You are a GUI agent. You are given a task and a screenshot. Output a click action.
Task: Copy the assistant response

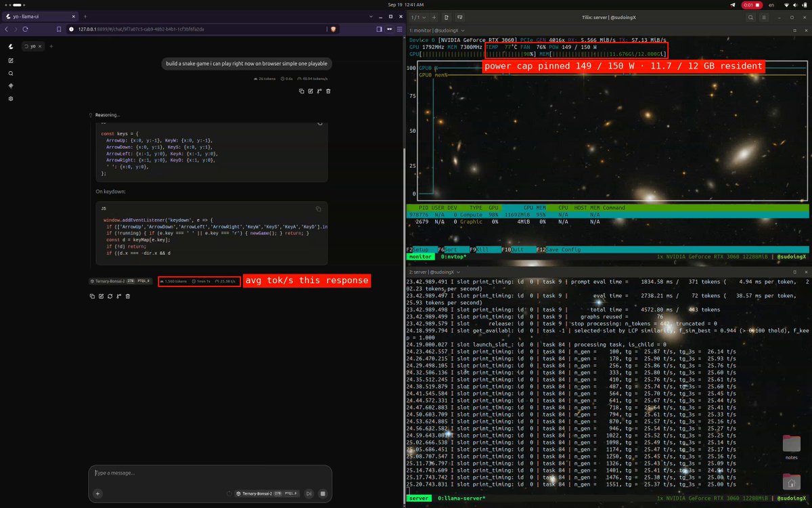pyautogui.click(x=92, y=296)
